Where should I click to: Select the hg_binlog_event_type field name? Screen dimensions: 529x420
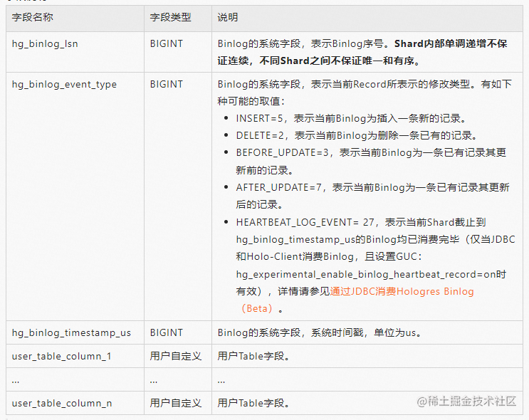(64, 84)
